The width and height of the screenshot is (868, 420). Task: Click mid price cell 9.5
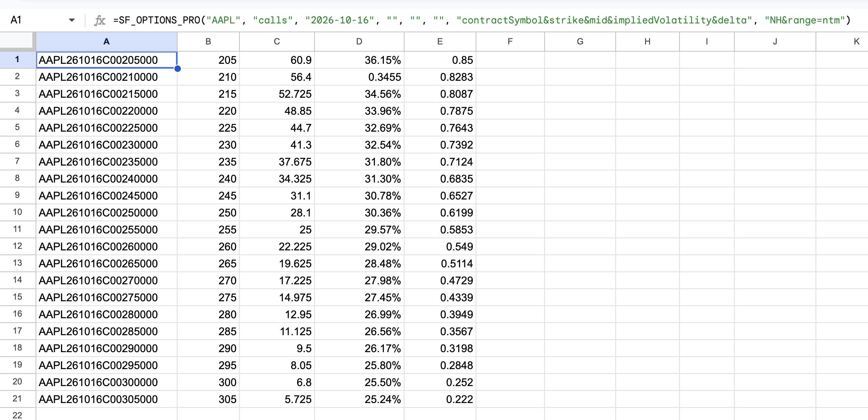(x=277, y=348)
